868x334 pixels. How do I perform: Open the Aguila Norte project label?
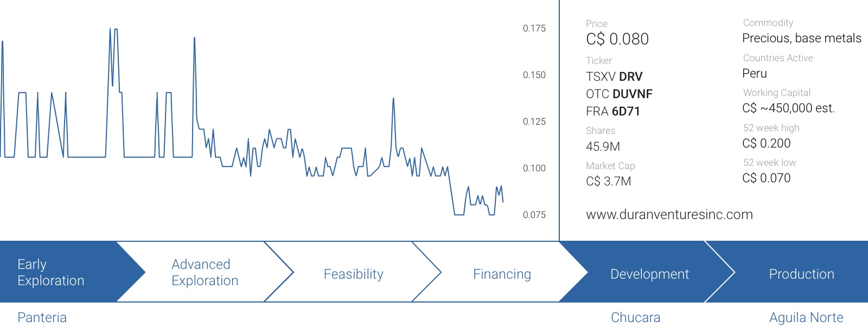807,318
